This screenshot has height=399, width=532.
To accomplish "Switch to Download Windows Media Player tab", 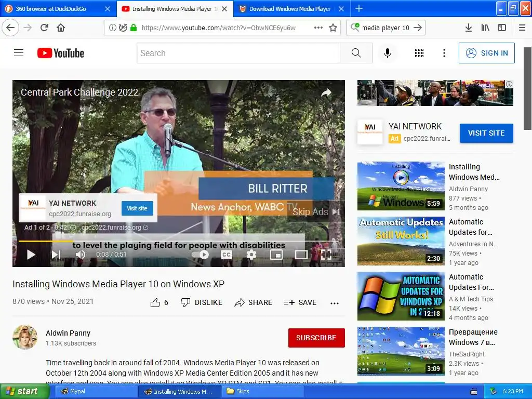I will (x=290, y=9).
